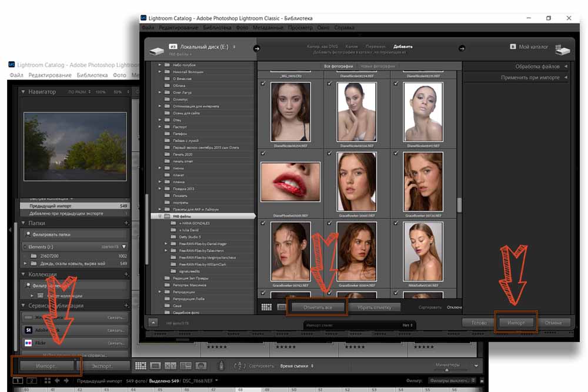The width and height of the screenshot is (588, 392).
Task: Uncheck the blonde profile portrait in the third row
Action: click(x=396, y=223)
